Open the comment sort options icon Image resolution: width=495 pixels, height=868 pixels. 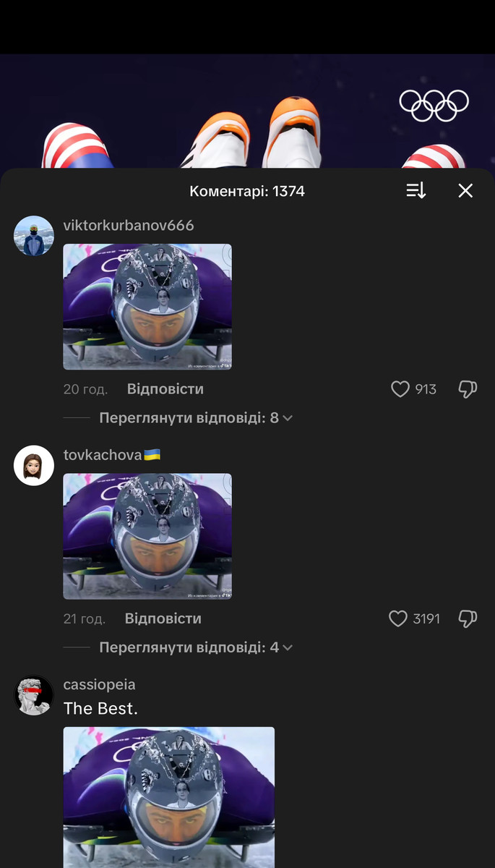click(x=416, y=191)
